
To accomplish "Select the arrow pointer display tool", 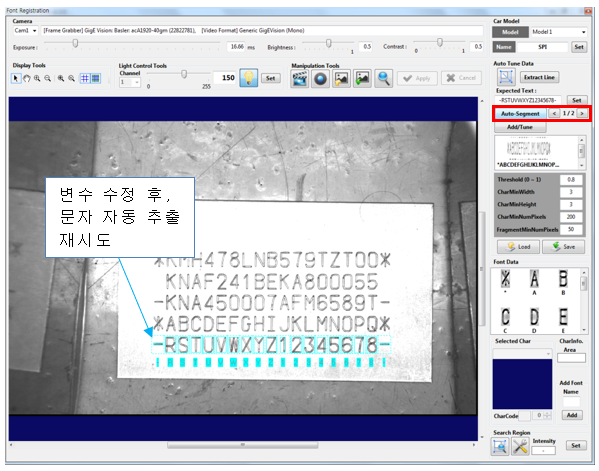I will 16,78.
